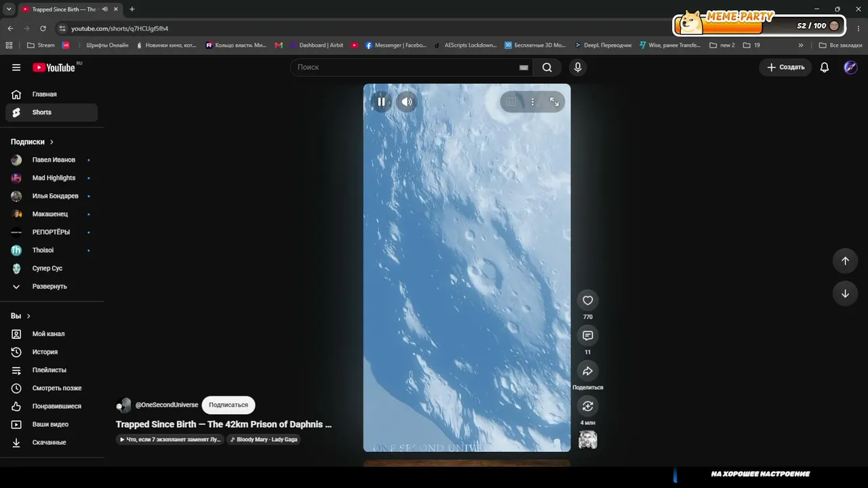Open РЕПОРТЁРЫ subscription channel
This screenshot has width=868, height=488.
52,232
